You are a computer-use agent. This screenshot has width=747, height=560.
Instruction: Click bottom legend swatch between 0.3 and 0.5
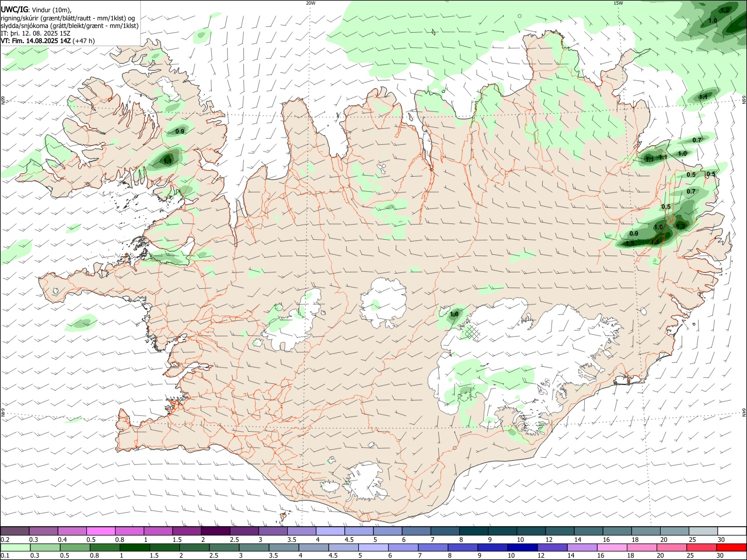click(45, 547)
